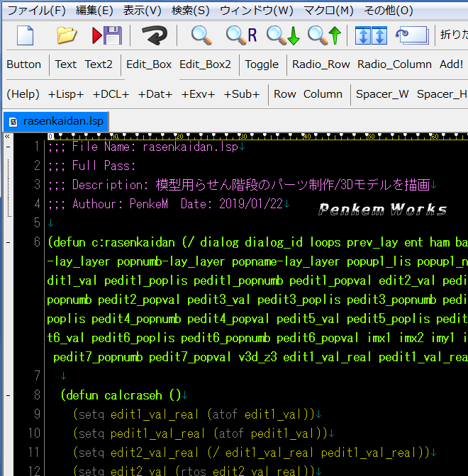This screenshot has height=476, width=468.
Task: Open a file with the folder icon
Action: (x=67, y=35)
